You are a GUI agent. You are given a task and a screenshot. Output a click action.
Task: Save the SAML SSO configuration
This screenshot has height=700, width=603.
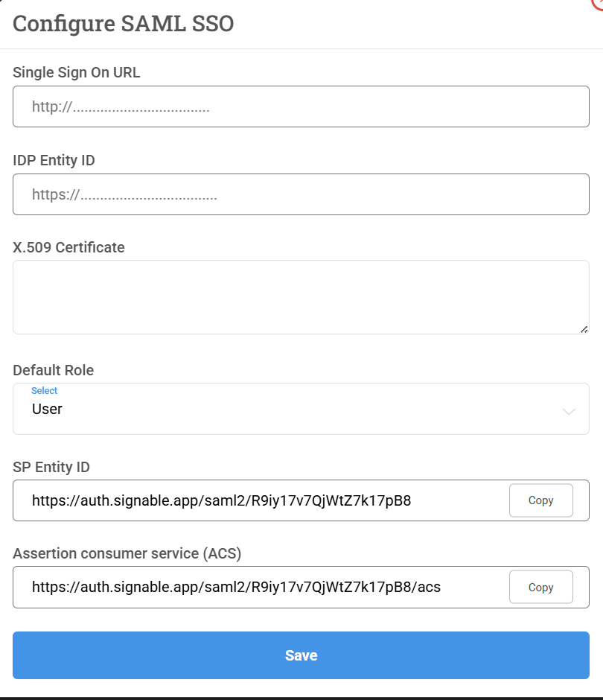point(301,655)
